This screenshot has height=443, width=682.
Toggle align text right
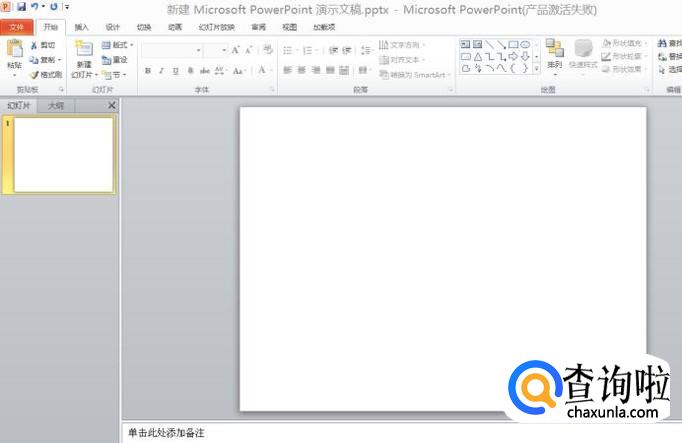pos(316,70)
